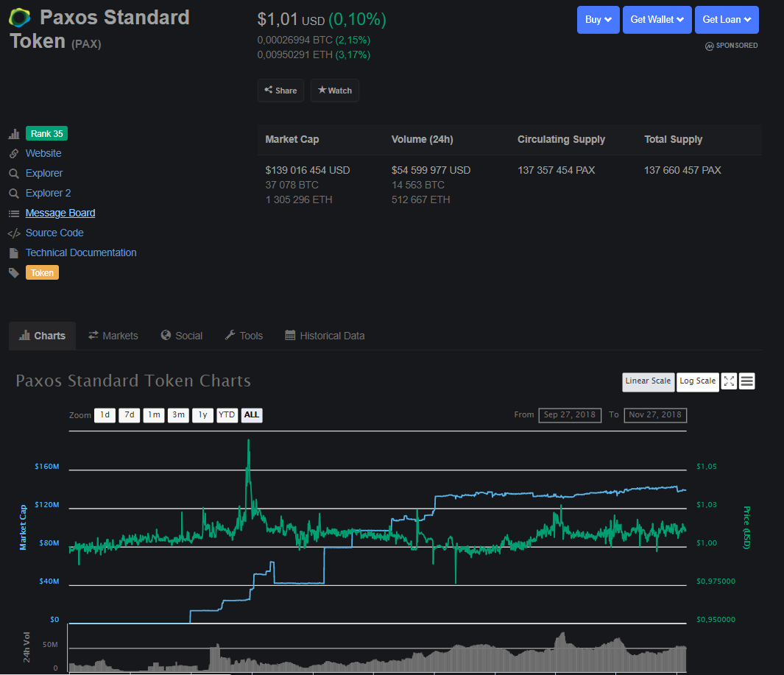784x675 pixels.
Task: Click the Paxos Standard Token logo icon
Action: 20,18
